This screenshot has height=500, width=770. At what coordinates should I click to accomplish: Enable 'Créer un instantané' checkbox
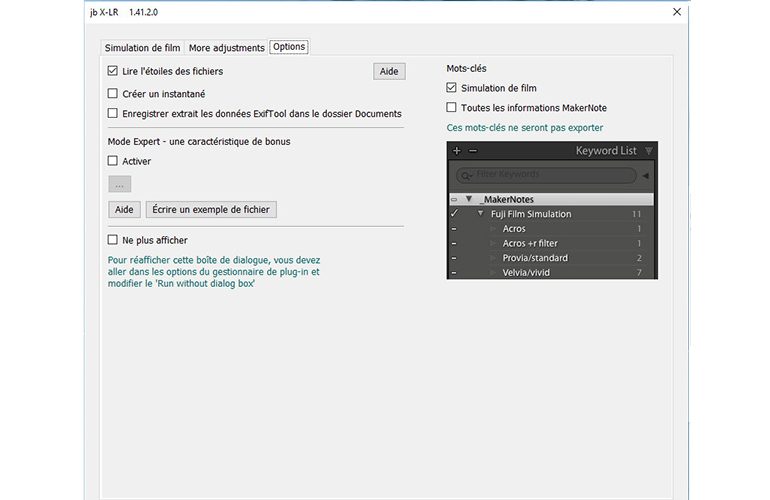(x=113, y=94)
